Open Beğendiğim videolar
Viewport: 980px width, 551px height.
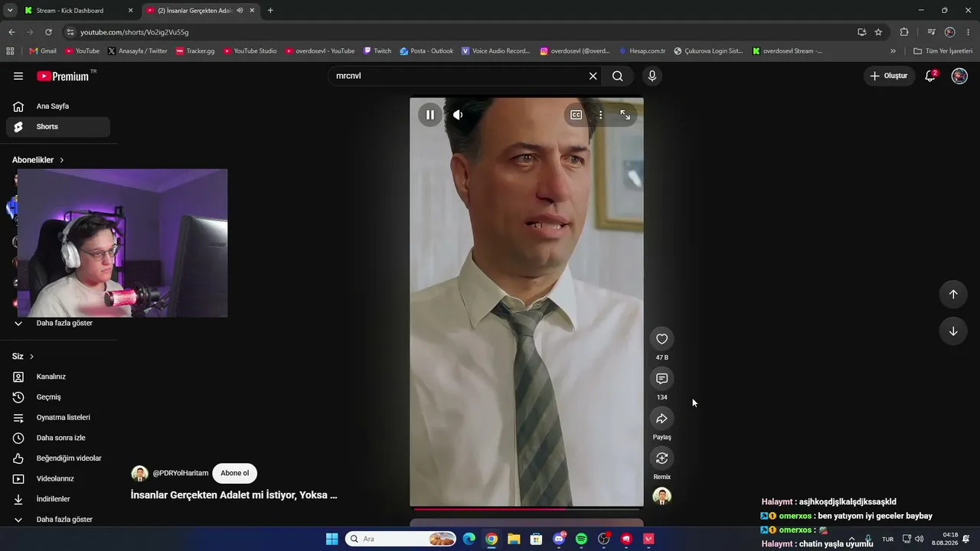tap(58, 458)
